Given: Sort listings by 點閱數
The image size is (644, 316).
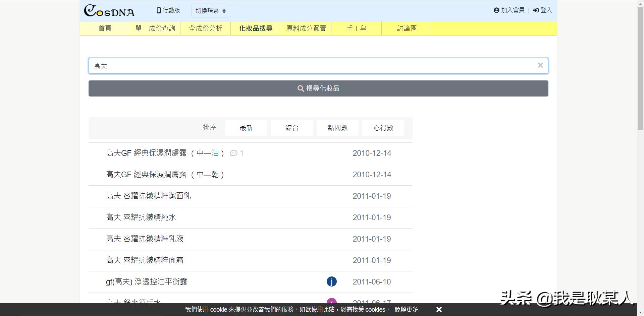Looking at the screenshot, I should pos(337,128).
